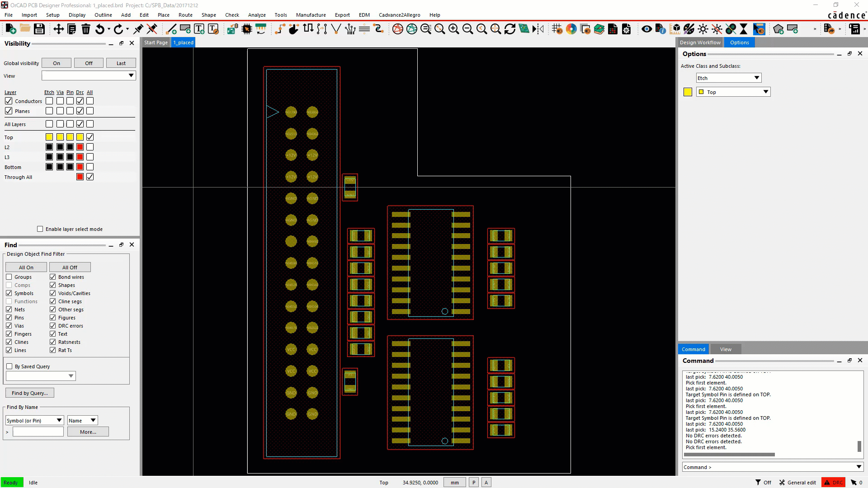The height and width of the screenshot is (488, 868).
Task: Select the Add Connect route tool
Action: [x=280, y=29]
